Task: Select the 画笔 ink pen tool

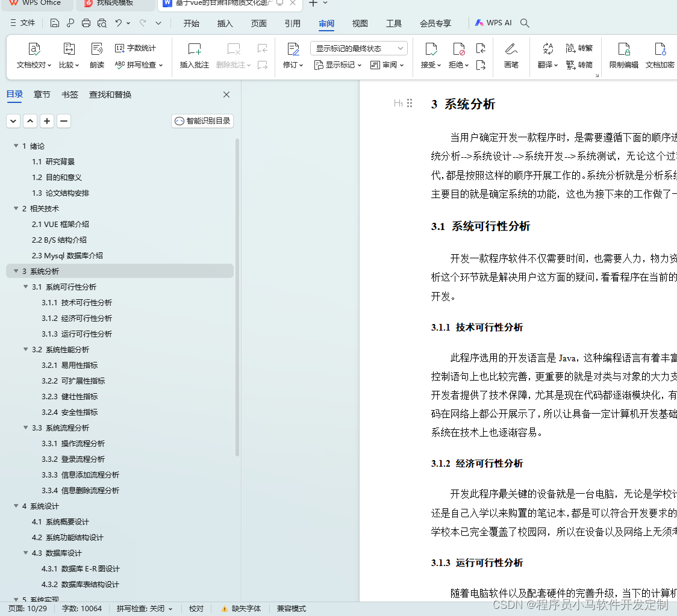Action: coord(511,55)
